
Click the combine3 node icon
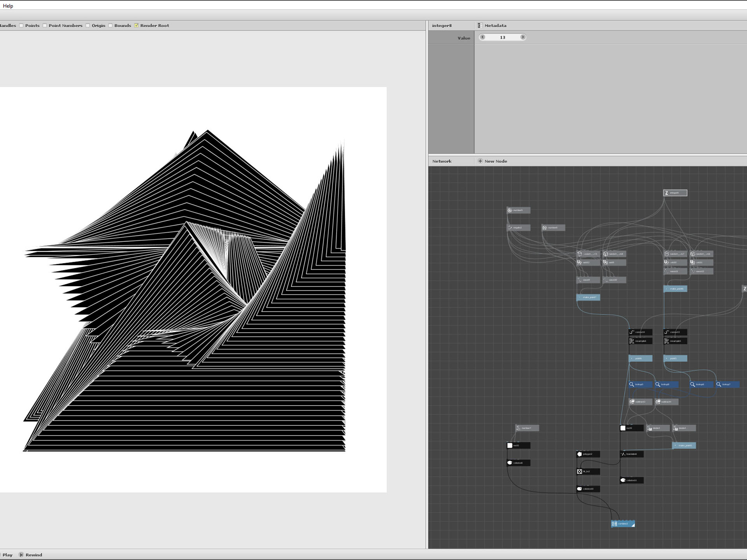pyautogui.click(x=614, y=524)
